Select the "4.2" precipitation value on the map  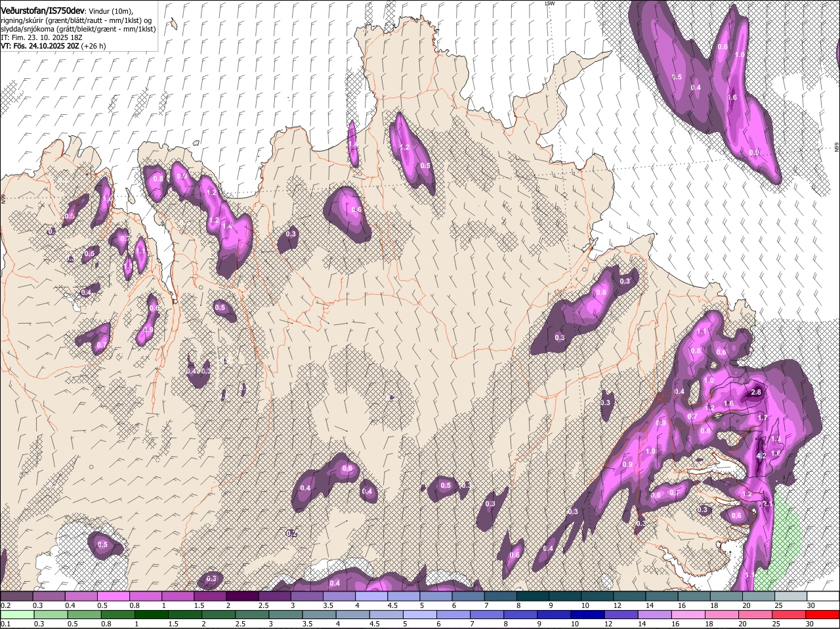coord(761,456)
